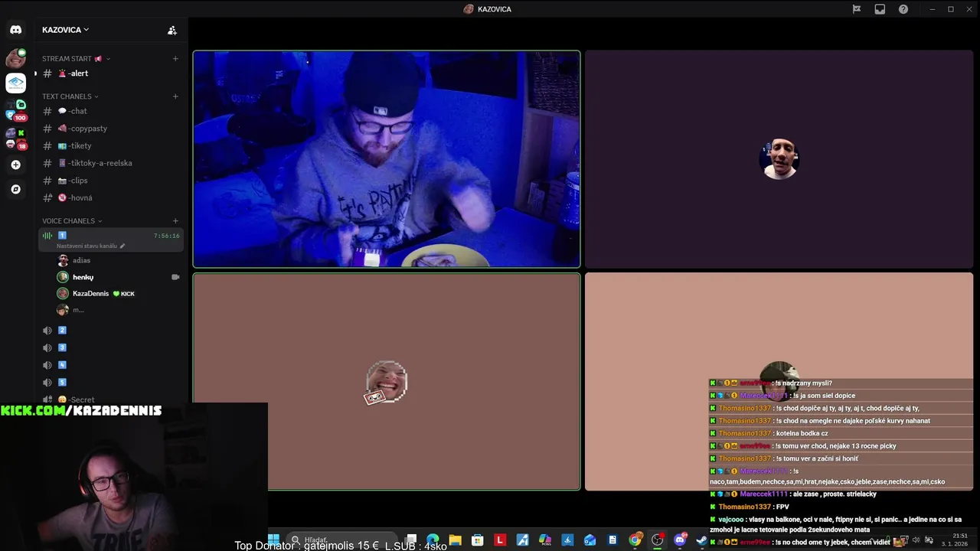The image size is (980, 551).
Task: Open Microsoft Edge from taskbar
Action: pyautogui.click(x=433, y=540)
